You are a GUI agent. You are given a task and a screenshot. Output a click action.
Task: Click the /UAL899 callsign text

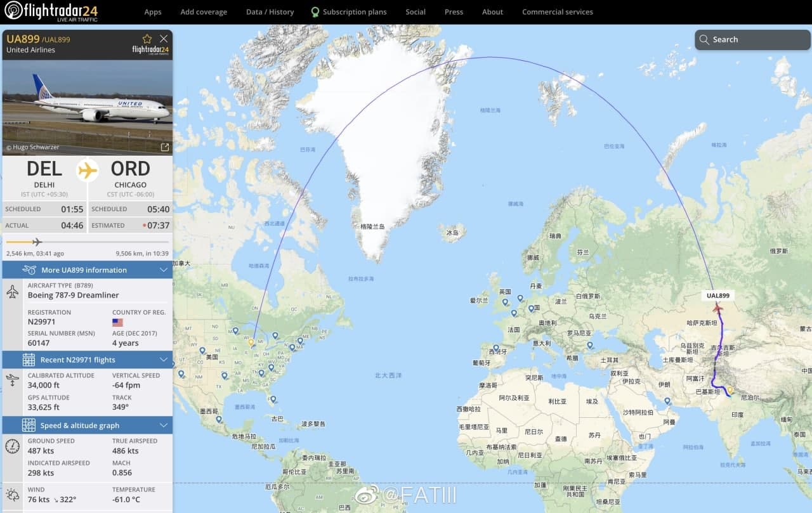[x=56, y=39]
